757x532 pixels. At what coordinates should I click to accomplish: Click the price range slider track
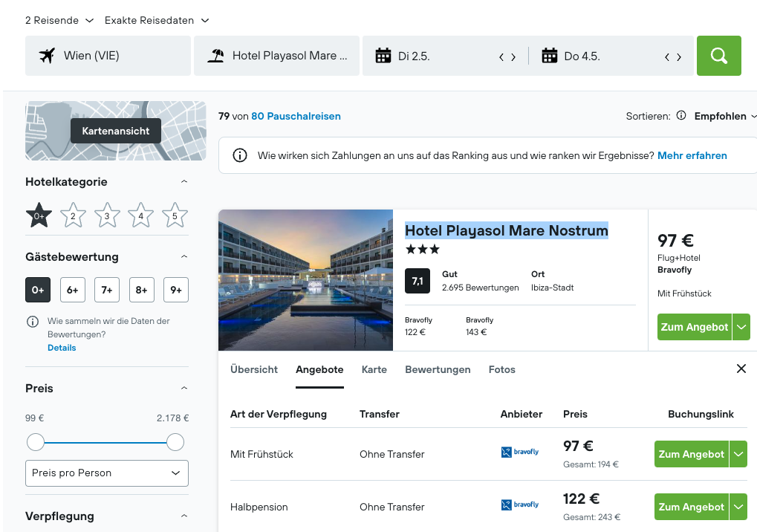click(x=105, y=442)
